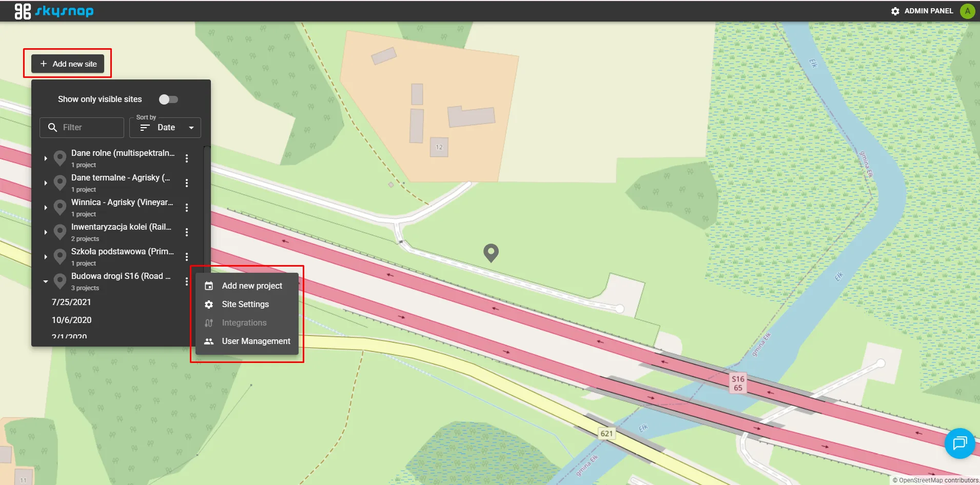Toggle Show only visible sites switch

click(168, 99)
